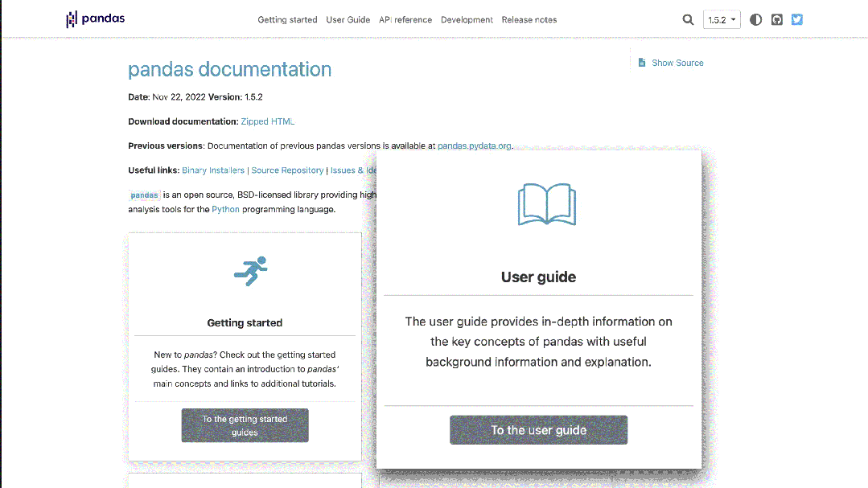Open Release notes in the navbar

tap(529, 20)
